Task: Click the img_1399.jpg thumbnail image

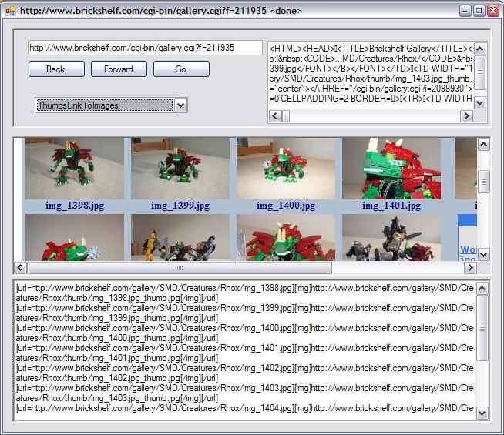Action: point(180,169)
